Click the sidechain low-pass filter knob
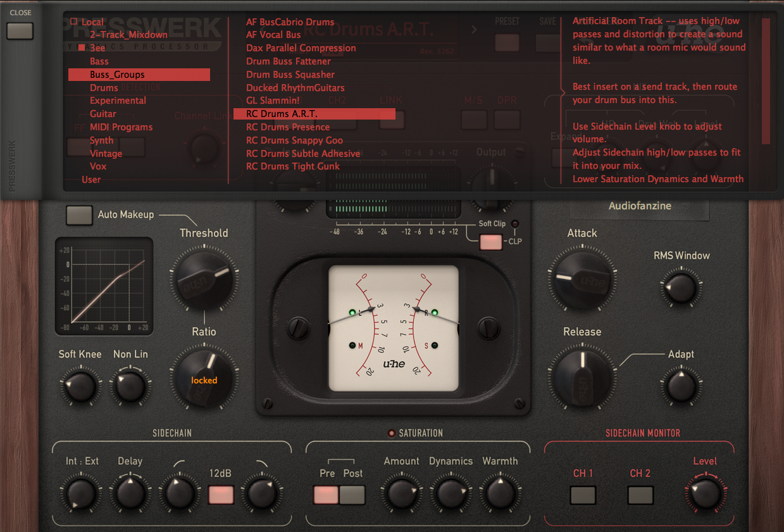This screenshot has width=784, height=532. pyautogui.click(x=263, y=493)
